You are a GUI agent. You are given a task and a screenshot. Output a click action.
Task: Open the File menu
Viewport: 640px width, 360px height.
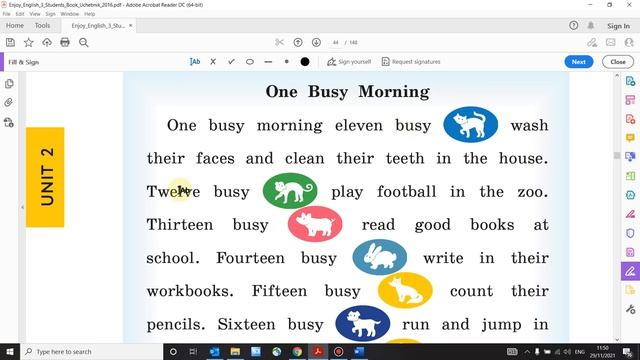(7, 14)
